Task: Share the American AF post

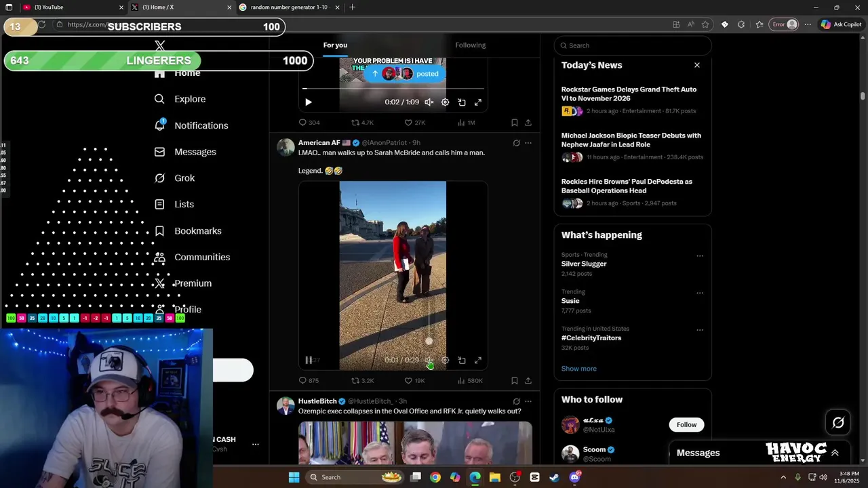Action: tap(528, 381)
